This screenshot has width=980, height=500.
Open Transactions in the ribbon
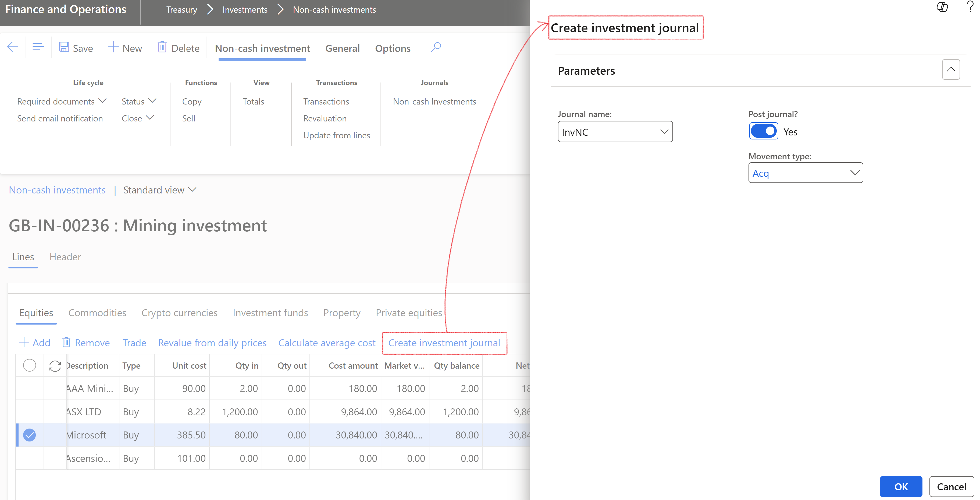tap(326, 102)
